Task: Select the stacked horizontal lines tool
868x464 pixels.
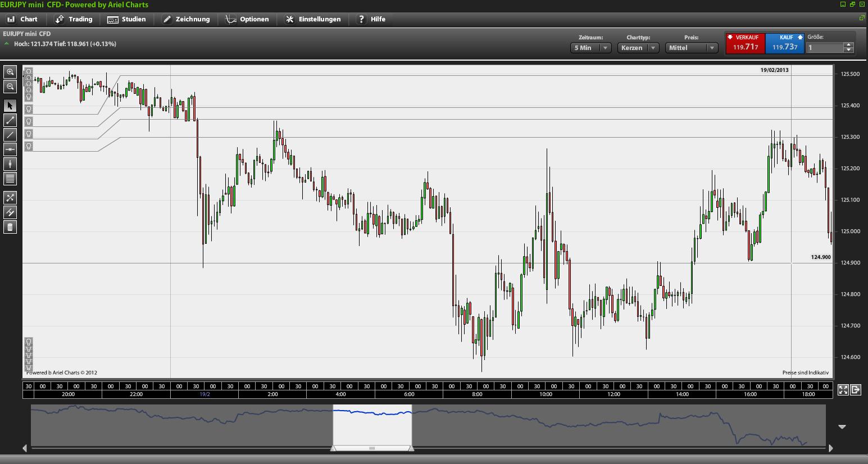Action: (10, 179)
